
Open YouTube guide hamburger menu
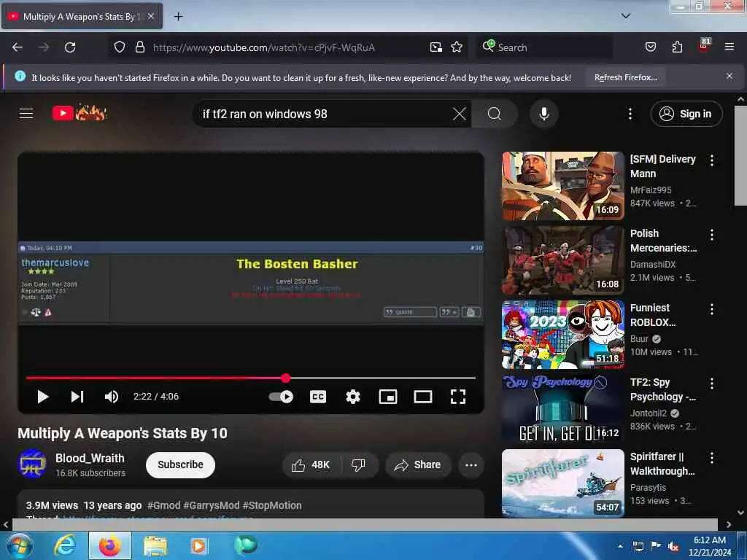pyautogui.click(x=26, y=113)
